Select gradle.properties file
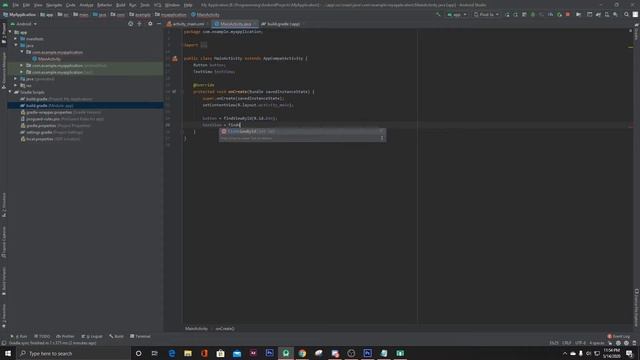The image size is (640, 360). pos(56,126)
